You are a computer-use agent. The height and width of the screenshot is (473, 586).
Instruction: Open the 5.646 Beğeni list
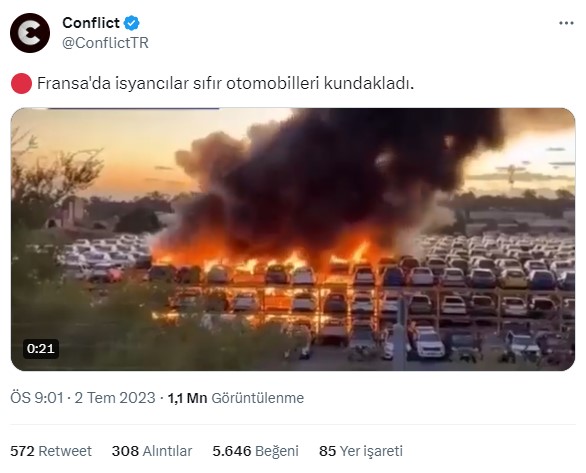(x=255, y=451)
